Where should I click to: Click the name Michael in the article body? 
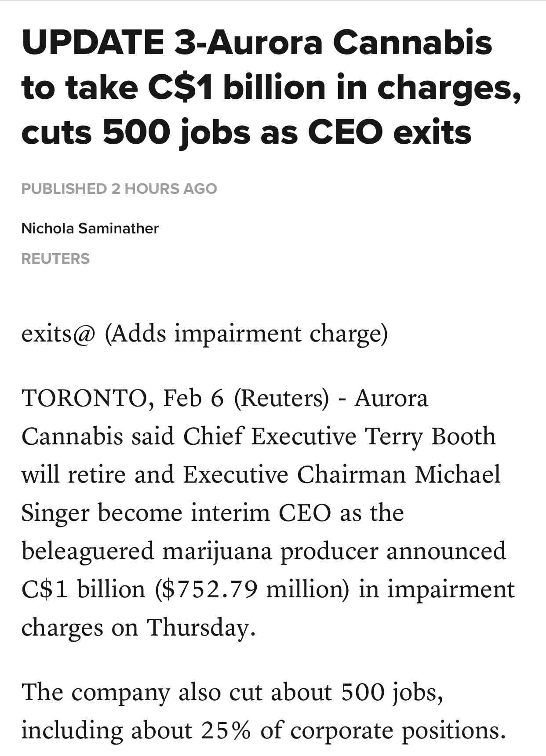tap(458, 474)
